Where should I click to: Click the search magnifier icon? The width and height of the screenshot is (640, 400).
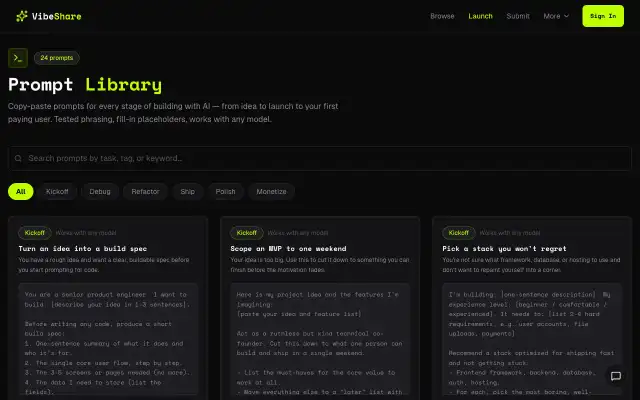click(x=18, y=158)
